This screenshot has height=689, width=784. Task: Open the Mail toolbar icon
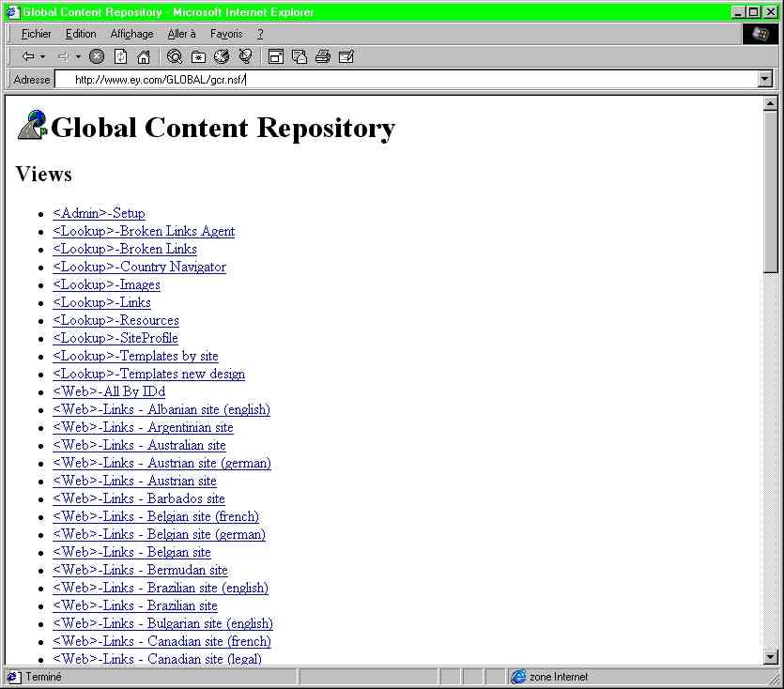[300, 56]
